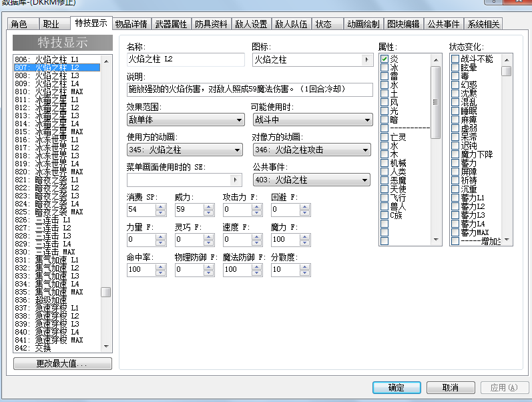Check the 冰 attribute checkbox
Screen dimensions: 532x402
[x=384, y=67]
